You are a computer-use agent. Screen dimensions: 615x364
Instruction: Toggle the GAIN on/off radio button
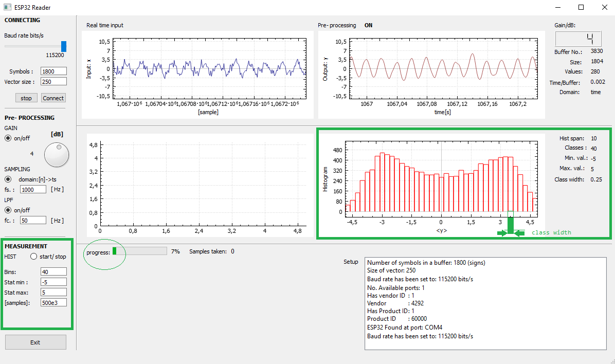point(8,138)
